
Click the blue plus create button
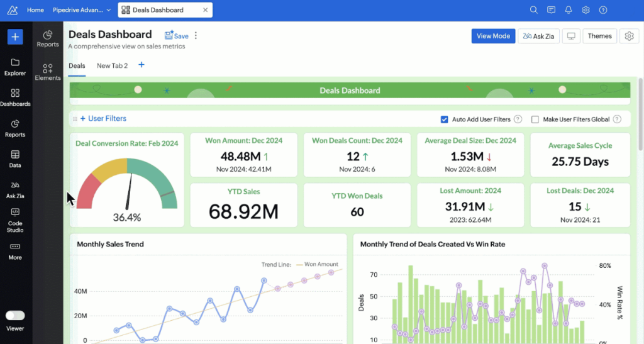[x=15, y=37]
